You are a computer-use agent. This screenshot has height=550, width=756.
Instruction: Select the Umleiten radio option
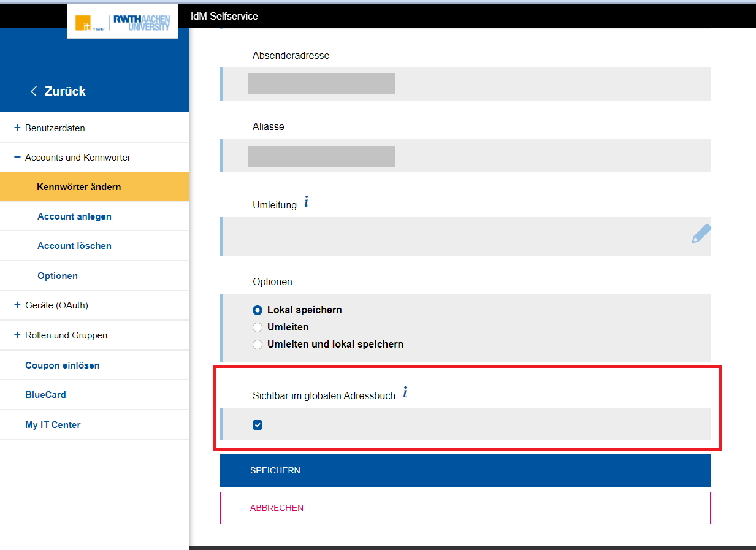click(x=258, y=327)
